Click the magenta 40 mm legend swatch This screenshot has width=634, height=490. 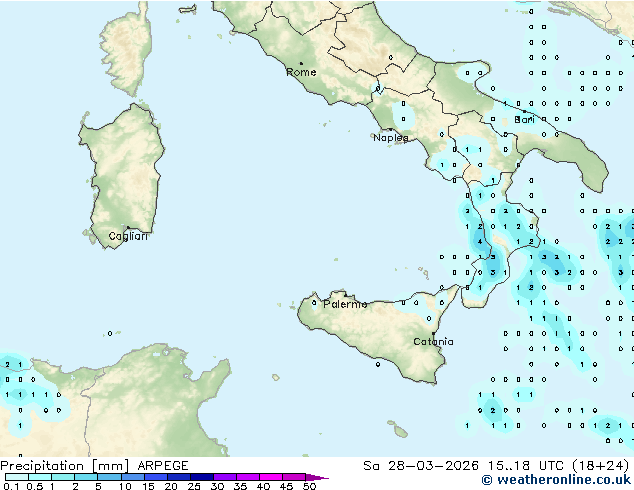(271, 477)
